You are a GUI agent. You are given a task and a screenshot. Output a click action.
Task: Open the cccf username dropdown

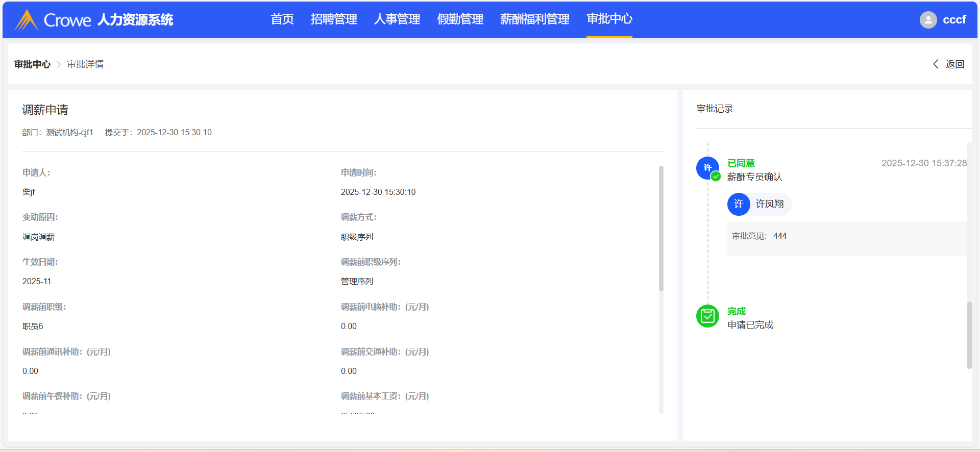click(x=954, y=20)
